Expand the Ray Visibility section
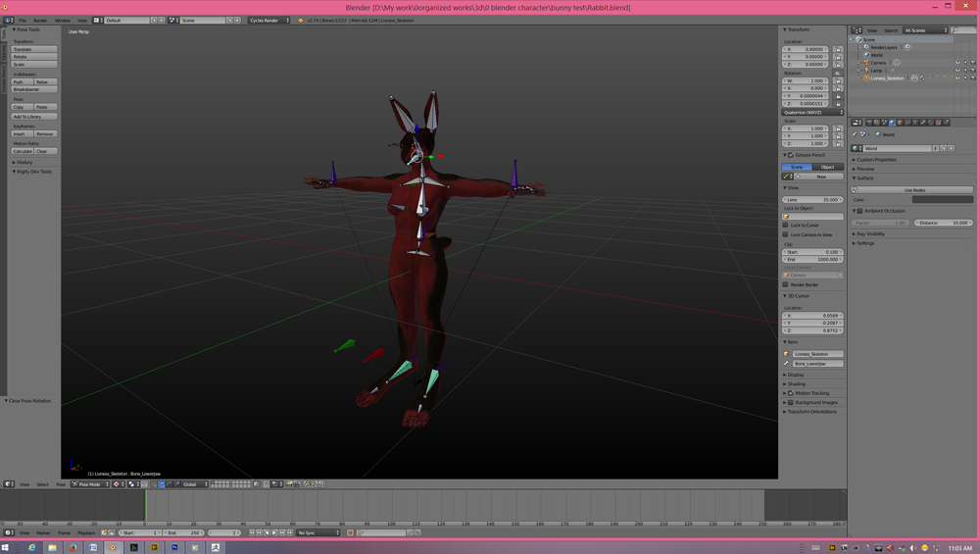Screen dimensions: 980x554 click(870, 234)
